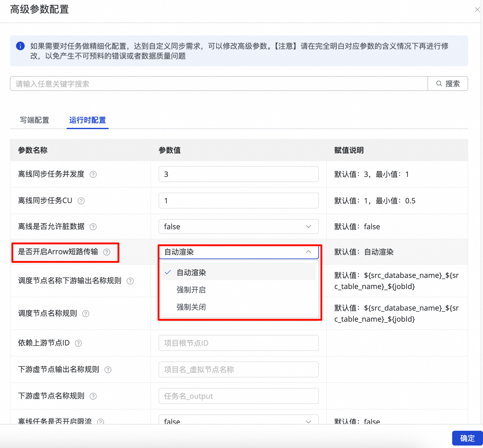Click the 依赖上游节点ID label
Screen dimensions: 483x448
point(44,343)
